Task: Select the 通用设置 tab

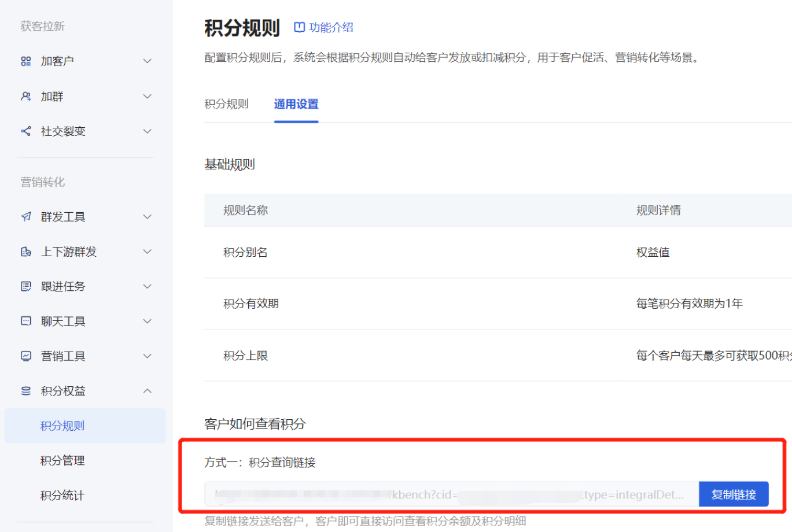Action: tap(296, 104)
